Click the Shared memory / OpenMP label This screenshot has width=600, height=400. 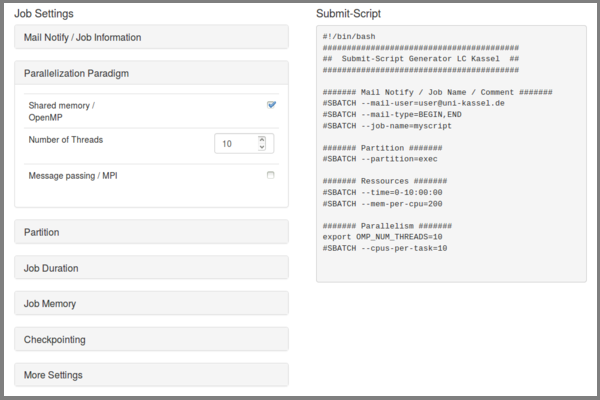pyautogui.click(x=62, y=110)
